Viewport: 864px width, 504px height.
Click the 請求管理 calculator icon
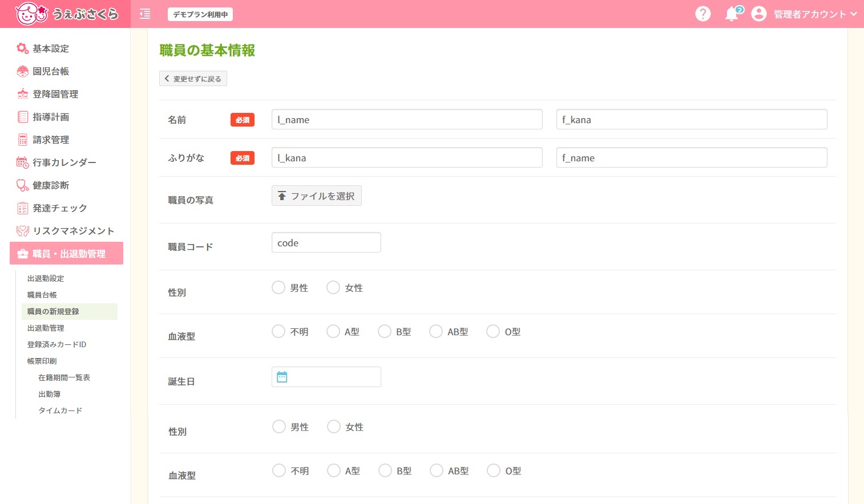click(22, 140)
